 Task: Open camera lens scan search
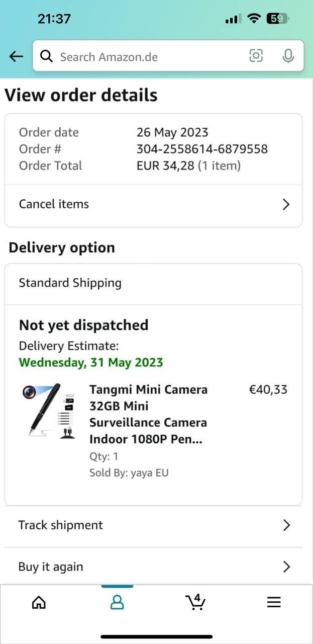pyautogui.click(x=256, y=56)
